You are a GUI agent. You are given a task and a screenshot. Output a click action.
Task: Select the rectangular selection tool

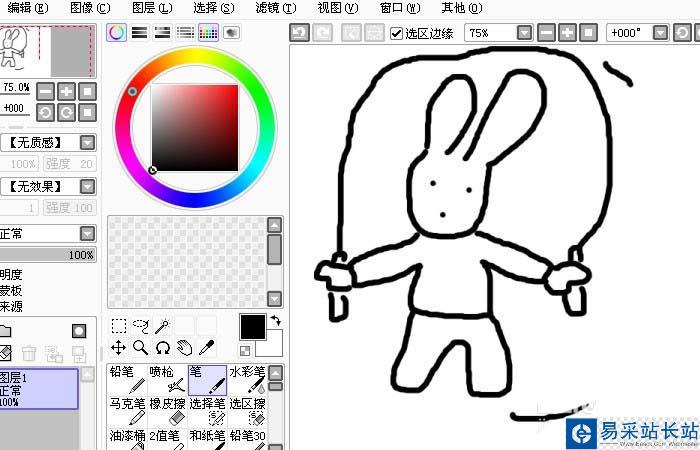(x=119, y=326)
